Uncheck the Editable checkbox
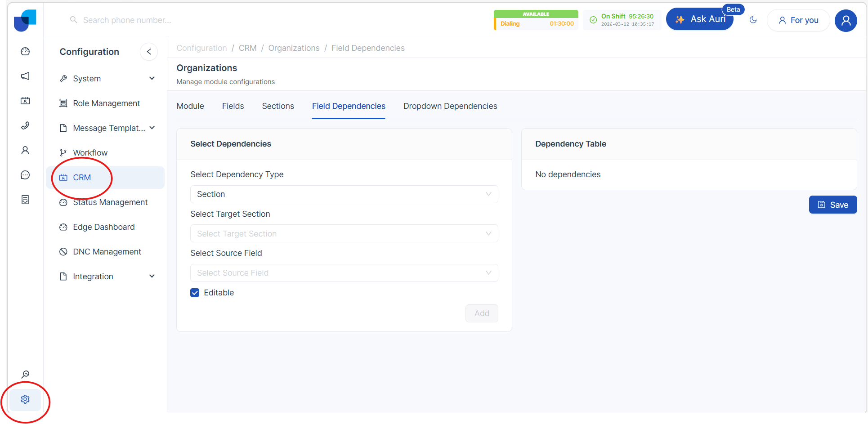This screenshot has height=424, width=868. (x=195, y=293)
